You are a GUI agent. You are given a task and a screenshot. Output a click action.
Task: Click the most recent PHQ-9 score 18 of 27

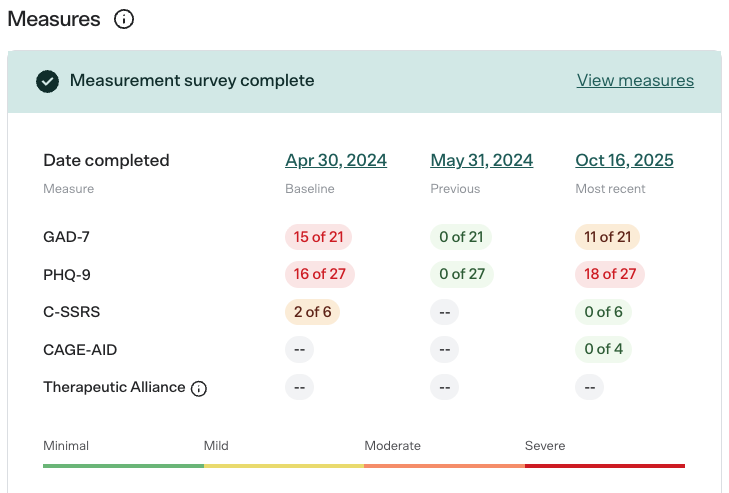610,274
